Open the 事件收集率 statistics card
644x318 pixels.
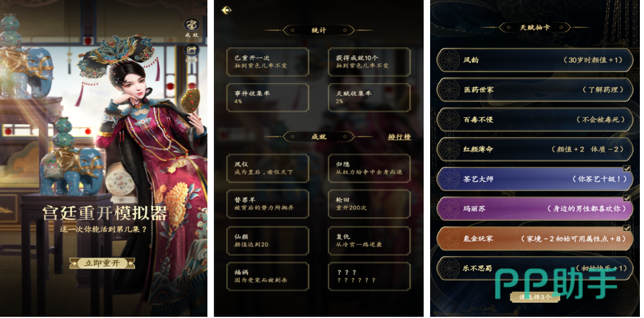[x=267, y=97]
